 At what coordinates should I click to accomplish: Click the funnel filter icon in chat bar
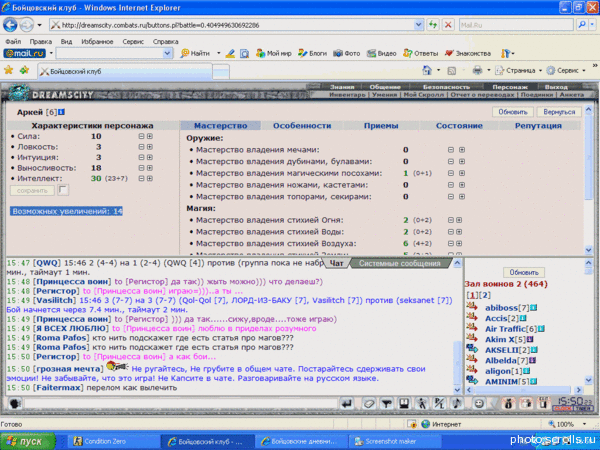point(387,403)
